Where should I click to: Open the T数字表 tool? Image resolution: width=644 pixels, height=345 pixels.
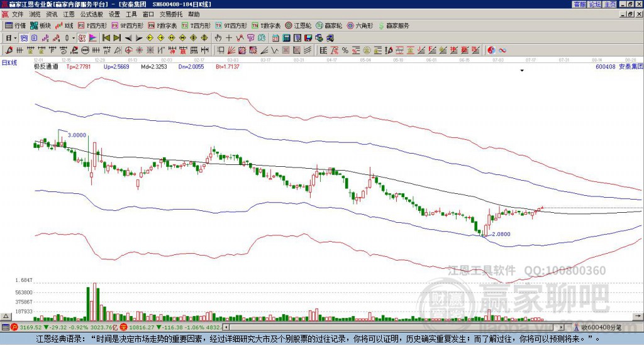coord(266,25)
